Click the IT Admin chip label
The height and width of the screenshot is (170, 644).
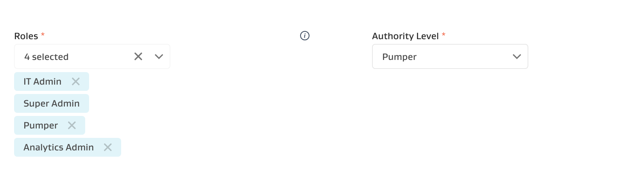42,81
